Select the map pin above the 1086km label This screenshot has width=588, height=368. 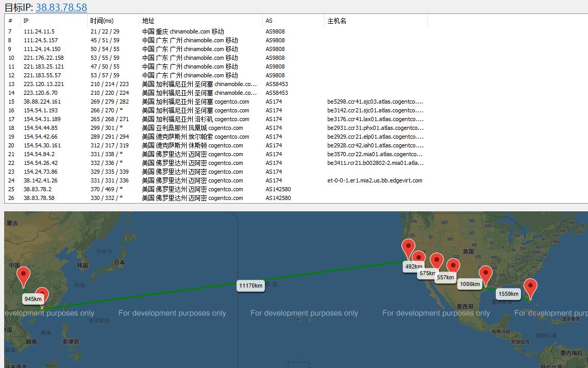coord(453,266)
